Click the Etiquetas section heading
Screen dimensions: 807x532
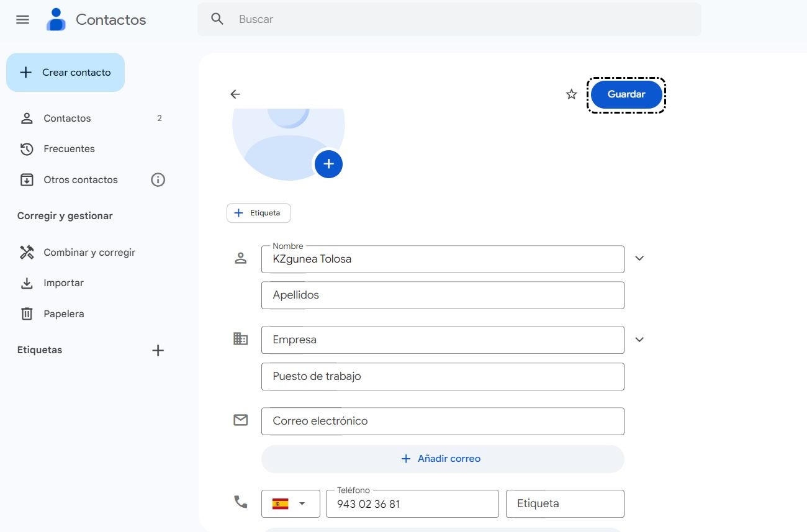[40, 350]
